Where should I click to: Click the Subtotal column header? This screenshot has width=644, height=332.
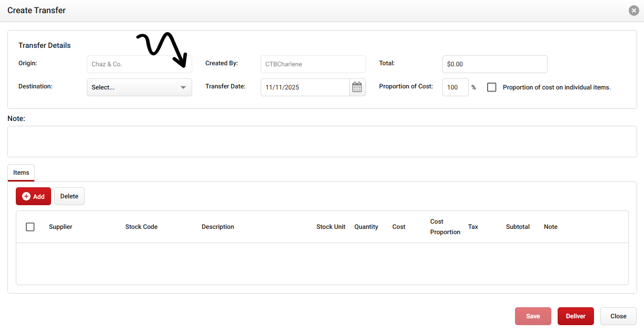coord(518,227)
